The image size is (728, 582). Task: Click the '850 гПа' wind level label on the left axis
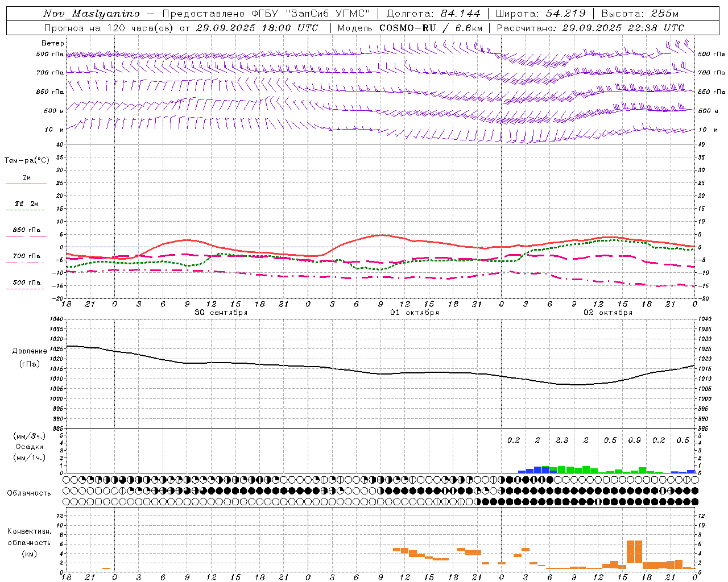[50, 92]
